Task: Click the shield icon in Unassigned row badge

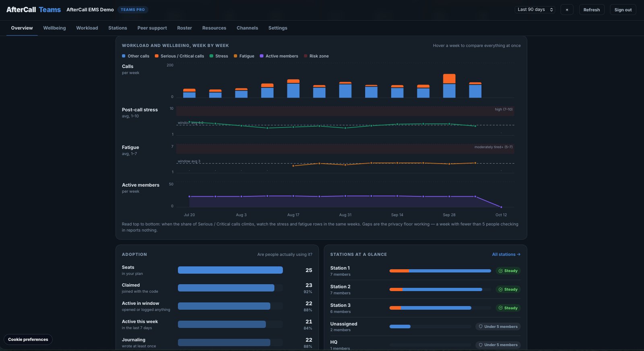Action: click(481, 326)
